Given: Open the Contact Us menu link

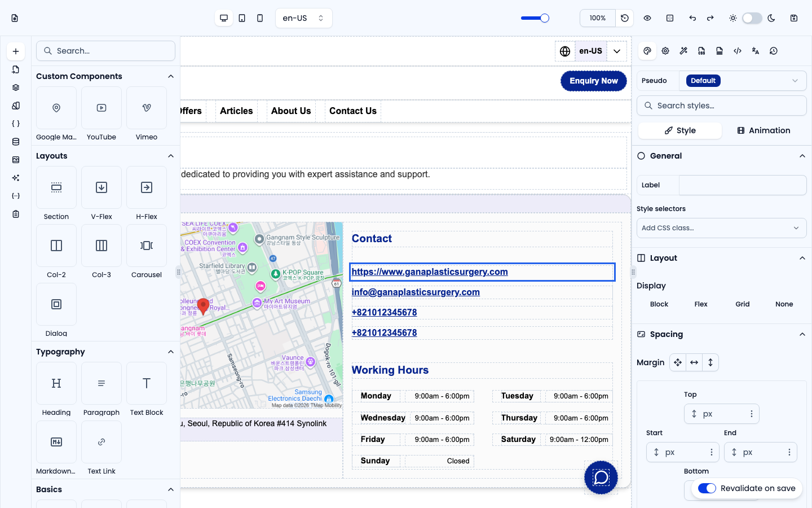Looking at the screenshot, I should pos(353,111).
